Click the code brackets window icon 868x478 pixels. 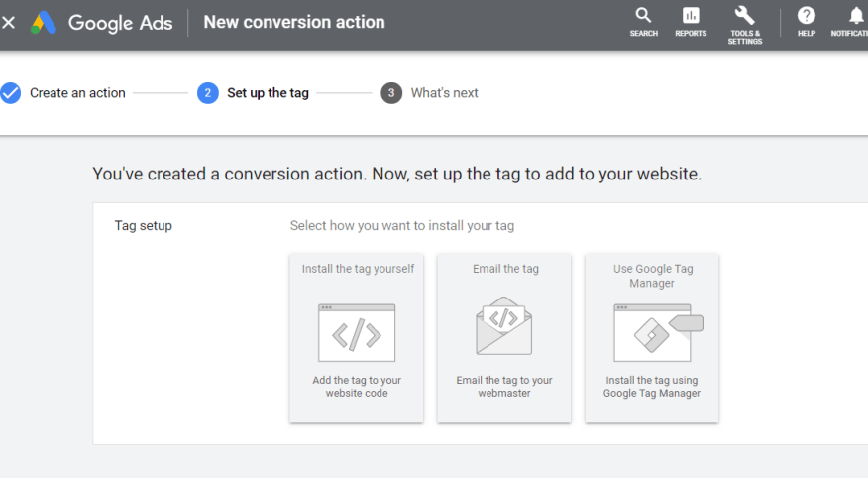pos(357,333)
